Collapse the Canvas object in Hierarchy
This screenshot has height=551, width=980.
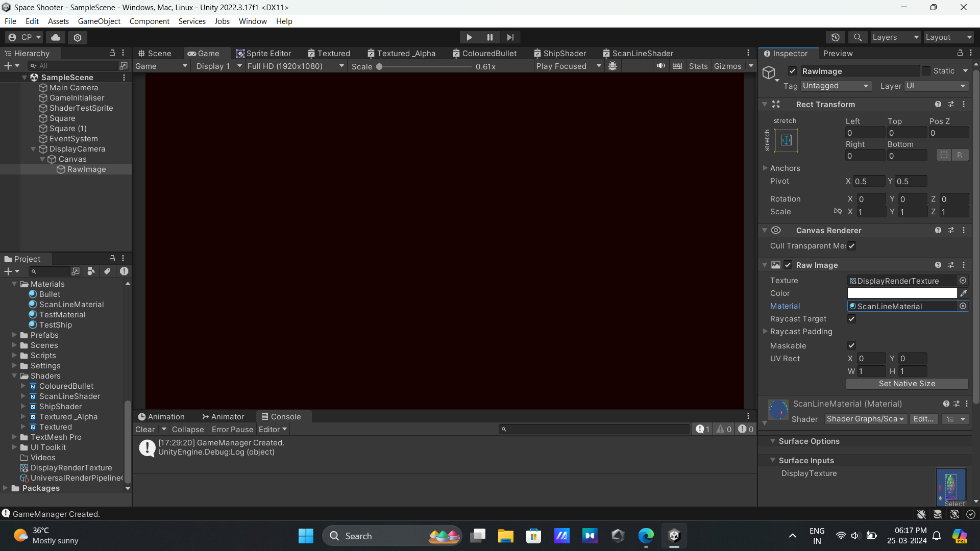click(43, 159)
